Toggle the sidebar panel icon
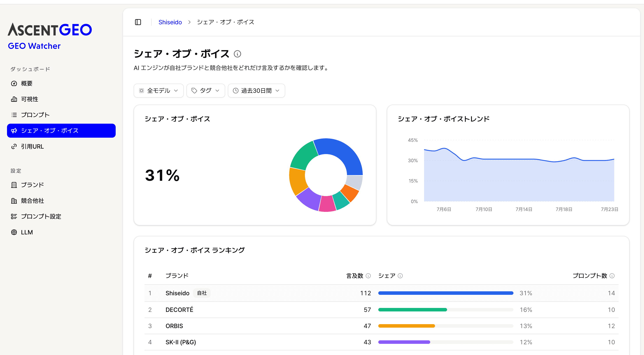Image resolution: width=644 pixels, height=355 pixels. click(x=138, y=22)
